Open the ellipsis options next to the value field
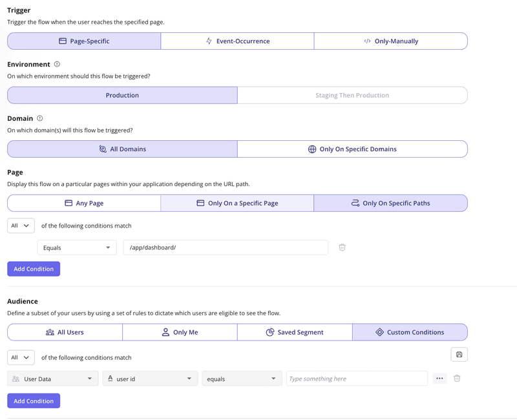The height and width of the screenshot is (420, 517). (439, 378)
